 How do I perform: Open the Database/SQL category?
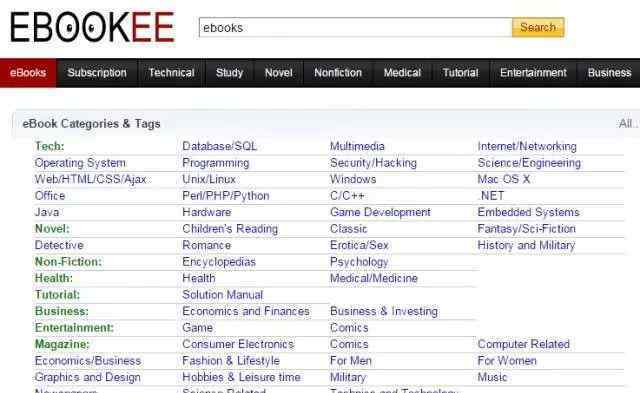pos(220,146)
